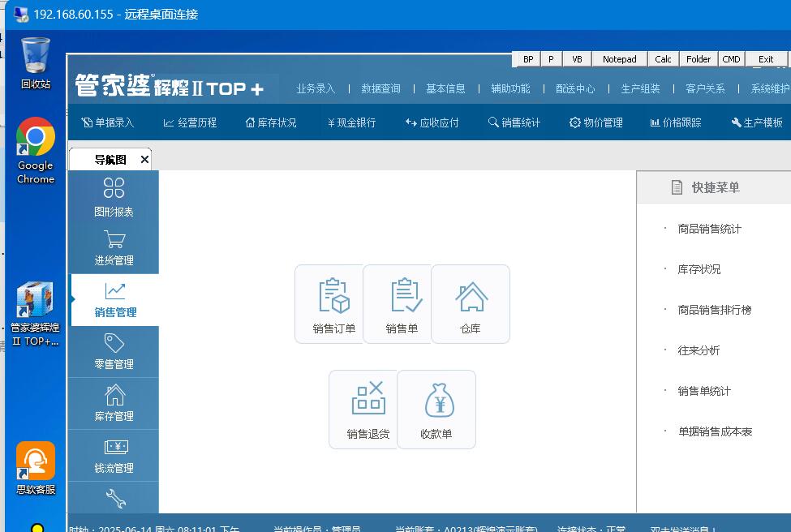The width and height of the screenshot is (791, 532).
Task: Select the 导航图 tab
Action: coord(110,160)
